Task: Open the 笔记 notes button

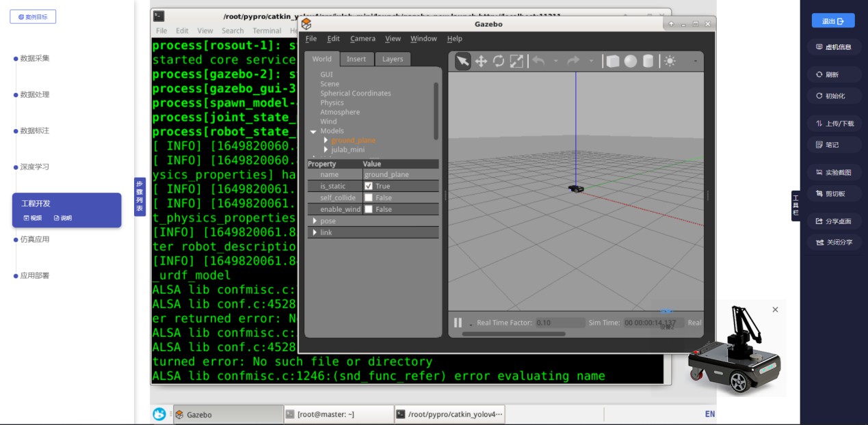Action: 834,145
